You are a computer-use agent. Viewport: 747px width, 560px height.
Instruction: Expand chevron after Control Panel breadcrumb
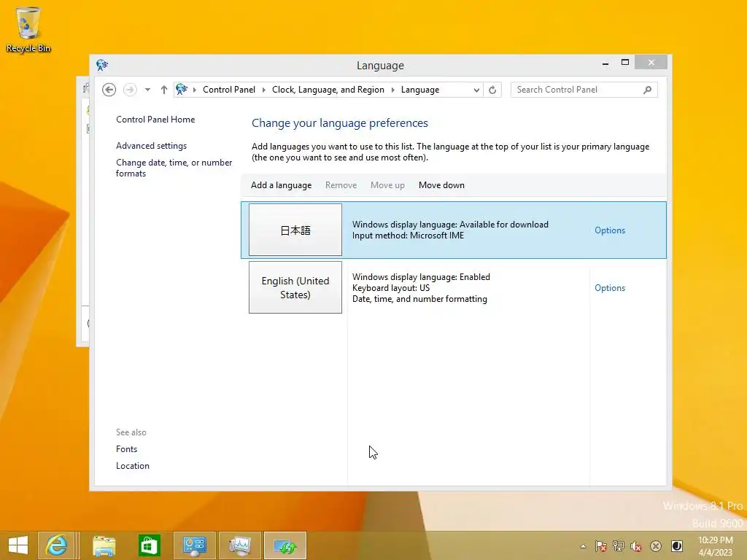pyautogui.click(x=263, y=90)
